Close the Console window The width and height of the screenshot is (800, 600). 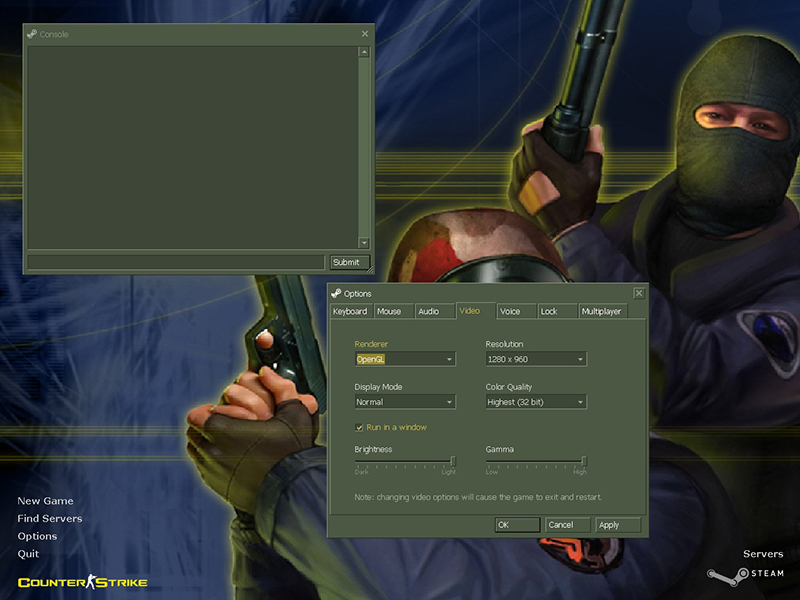coord(365,34)
